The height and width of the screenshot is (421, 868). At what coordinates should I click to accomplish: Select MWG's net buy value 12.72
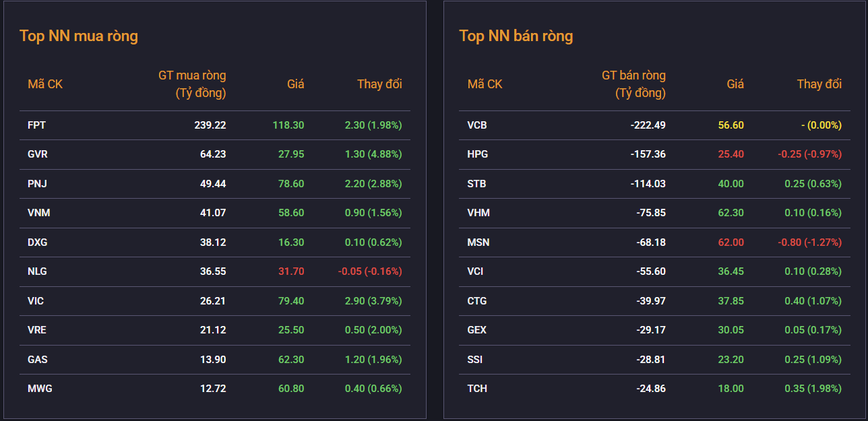[x=213, y=389]
